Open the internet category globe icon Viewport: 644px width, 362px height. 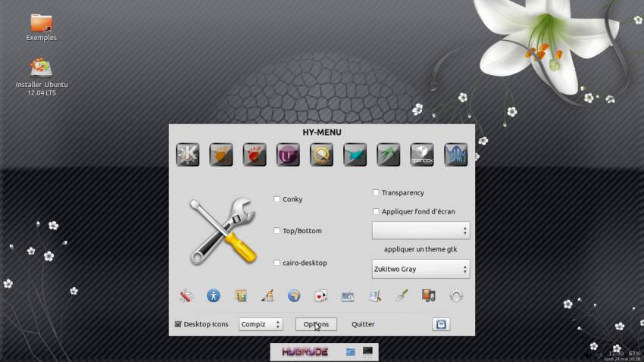point(294,295)
